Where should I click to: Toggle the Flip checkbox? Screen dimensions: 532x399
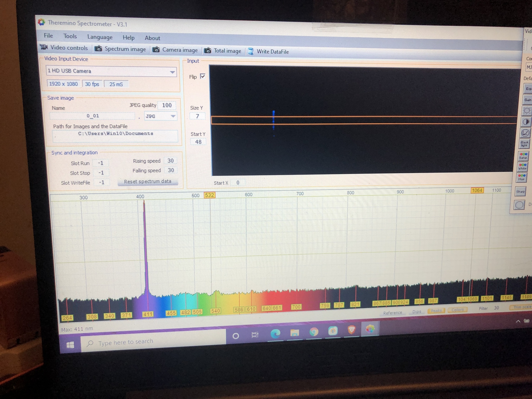203,76
